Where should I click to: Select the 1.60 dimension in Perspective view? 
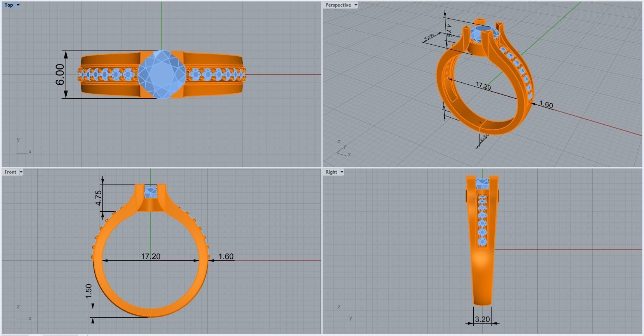pos(546,104)
